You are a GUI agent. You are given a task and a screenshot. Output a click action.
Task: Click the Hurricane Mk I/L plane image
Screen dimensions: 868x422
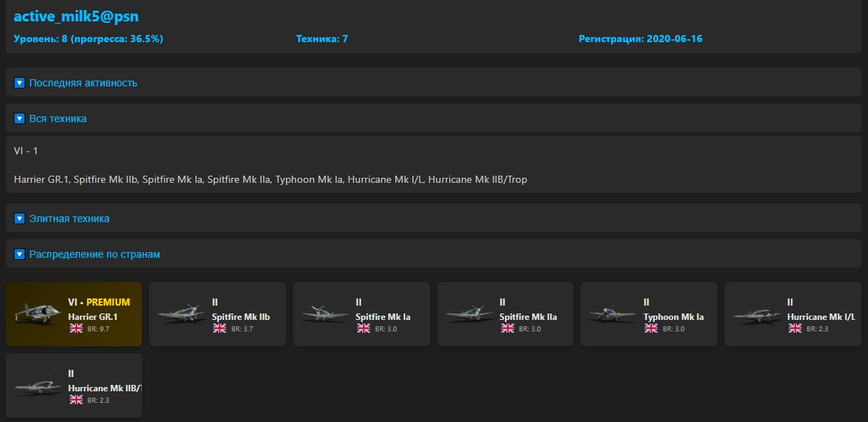[x=756, y=314]
